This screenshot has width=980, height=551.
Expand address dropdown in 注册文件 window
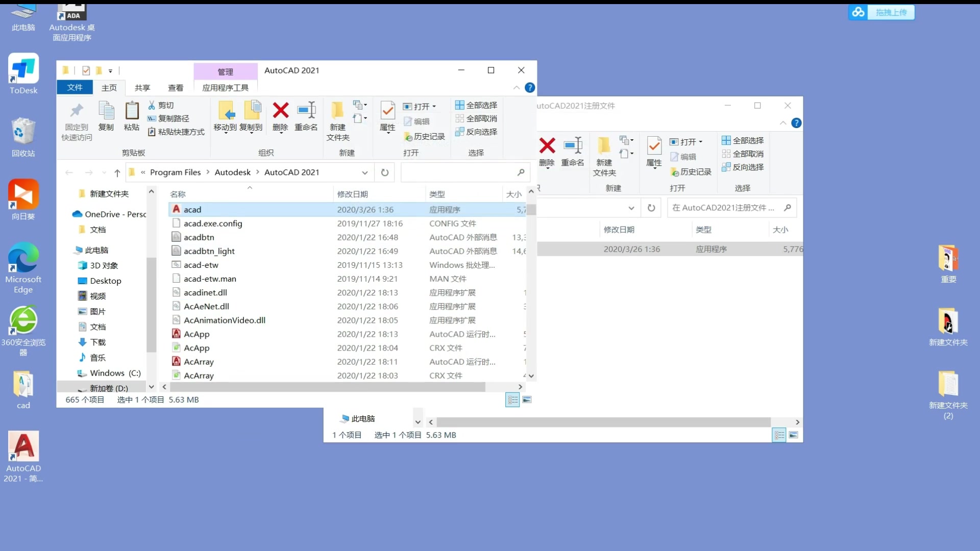coord(631,208)
